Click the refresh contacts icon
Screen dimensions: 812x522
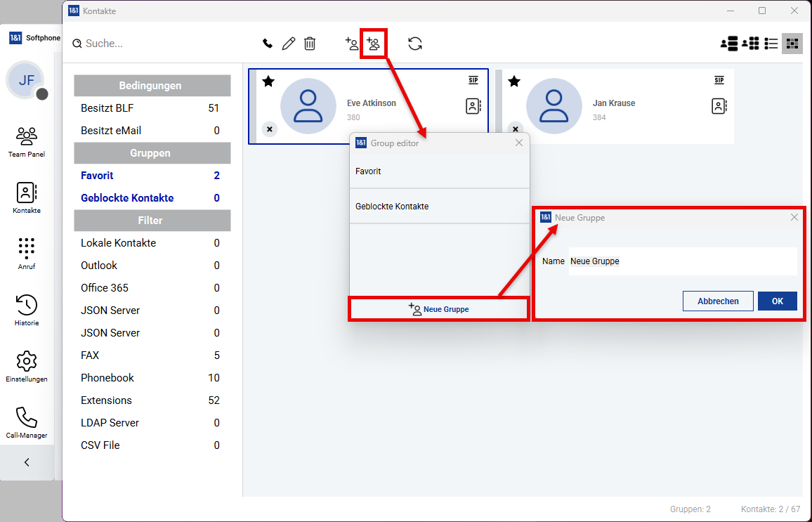point(415,44)
